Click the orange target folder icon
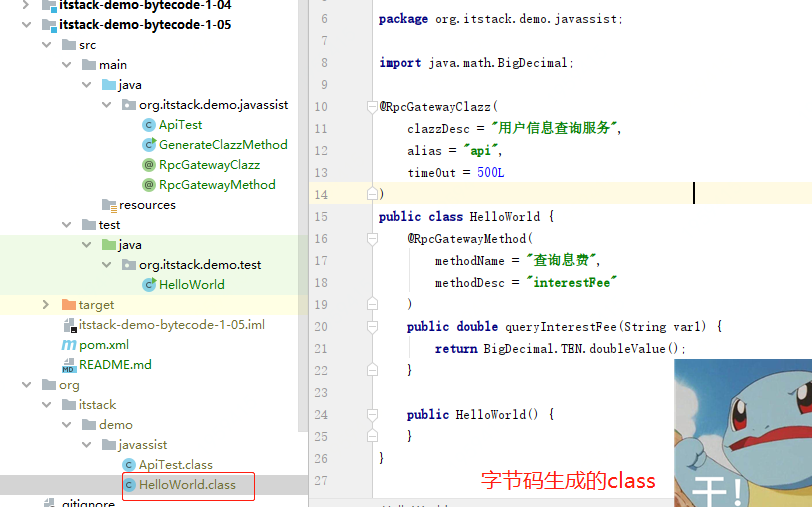The width and height of the screenshot is (812, 507). [x=69, y=305]
